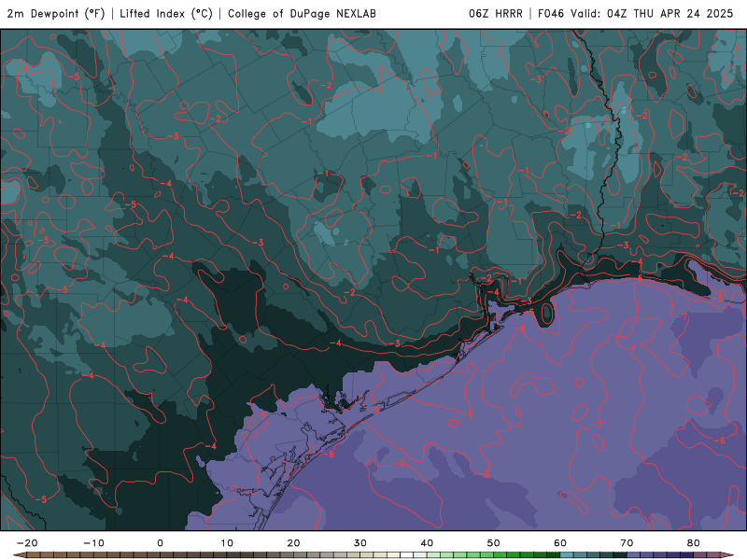This screenshot has height=560, width=747.
Task: Click the '2m Dewpoint (°F)' title text
Action: pyautogui.click(x=56, y=14)
